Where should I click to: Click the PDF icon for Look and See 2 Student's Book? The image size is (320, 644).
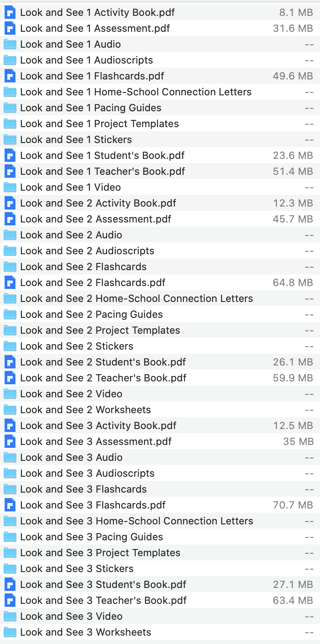10,362
